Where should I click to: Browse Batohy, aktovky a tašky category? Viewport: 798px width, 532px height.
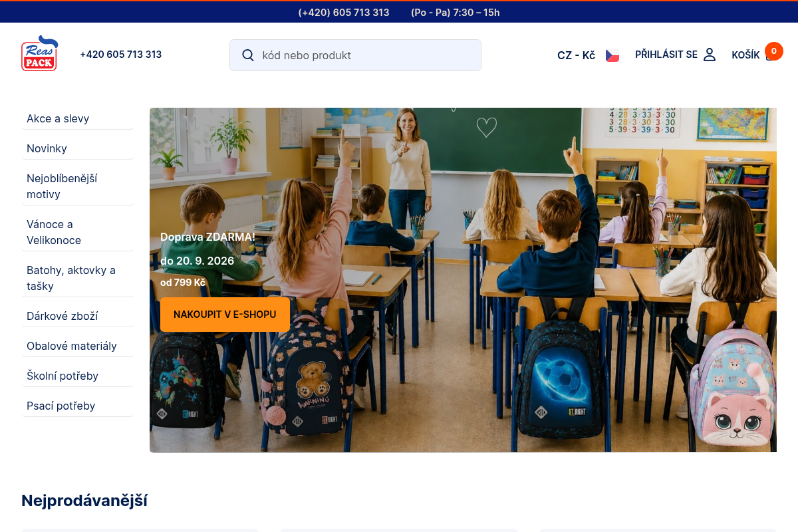point(77,278)
